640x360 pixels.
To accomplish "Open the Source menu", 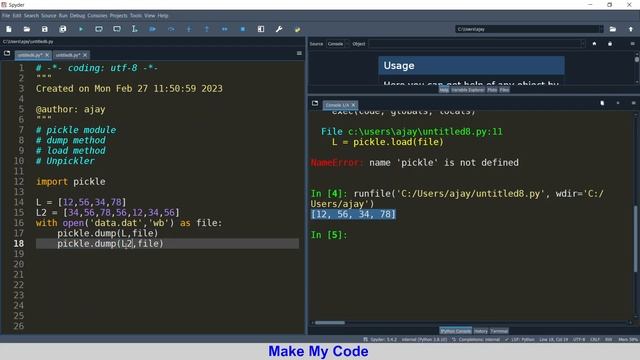I will 49,16.
